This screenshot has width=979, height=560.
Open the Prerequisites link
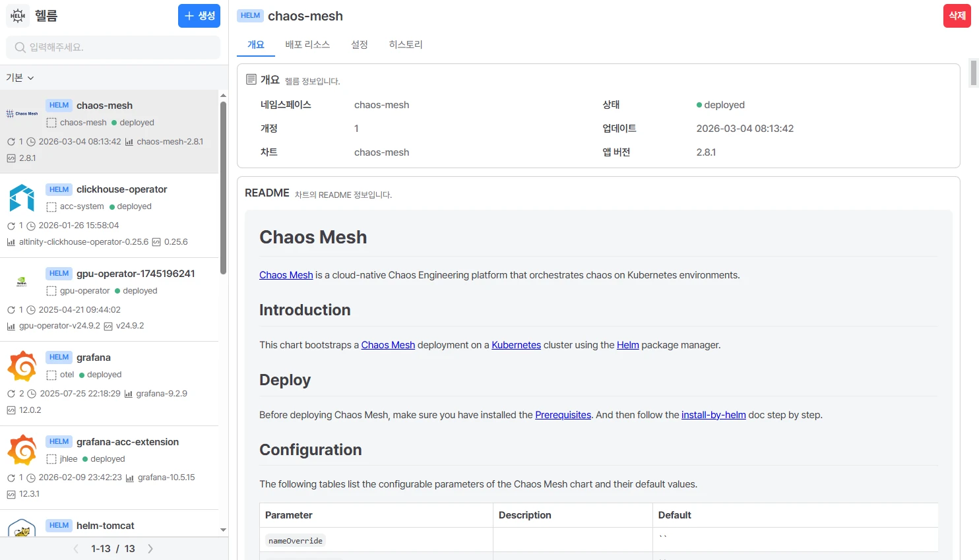(x=563, y=415)
